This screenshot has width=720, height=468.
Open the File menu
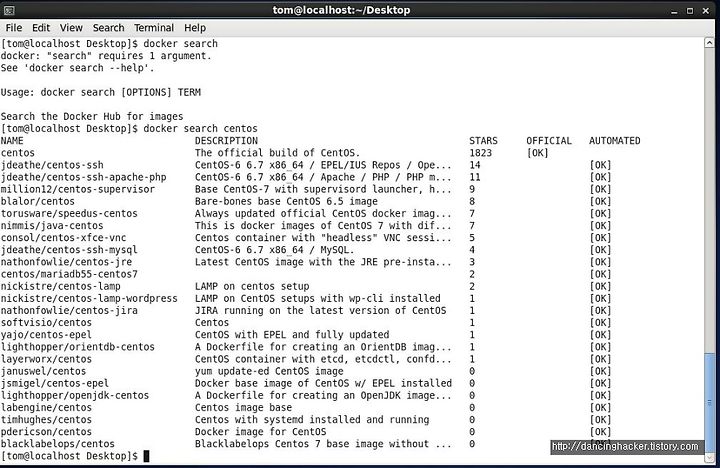pyautogui.click(x=14, y=28)
